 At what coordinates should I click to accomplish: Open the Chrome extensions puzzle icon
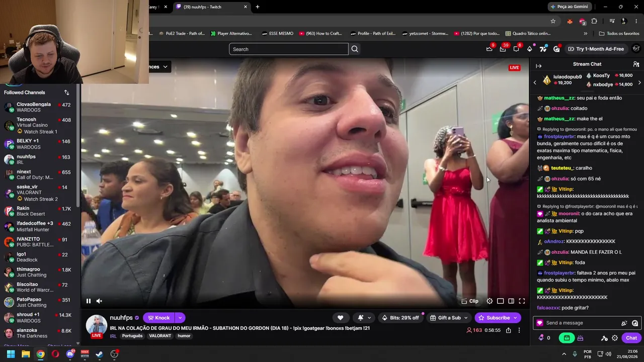click(594, 21)
